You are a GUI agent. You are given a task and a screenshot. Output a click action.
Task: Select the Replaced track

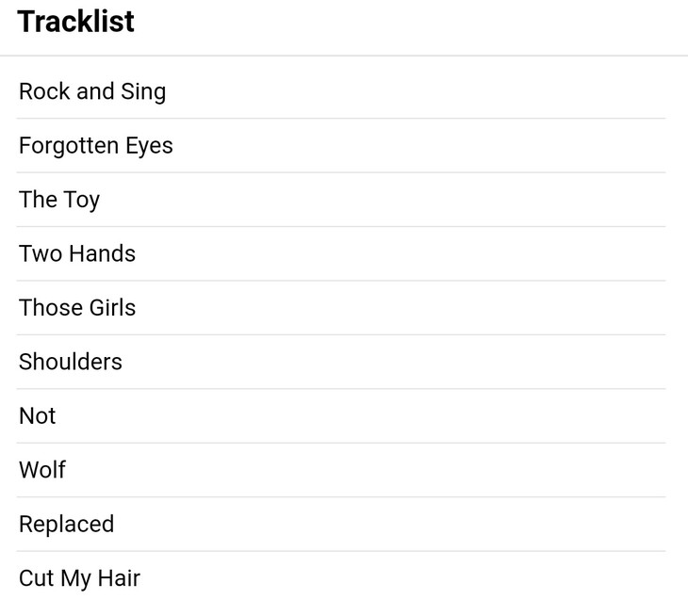coord(67,524)
